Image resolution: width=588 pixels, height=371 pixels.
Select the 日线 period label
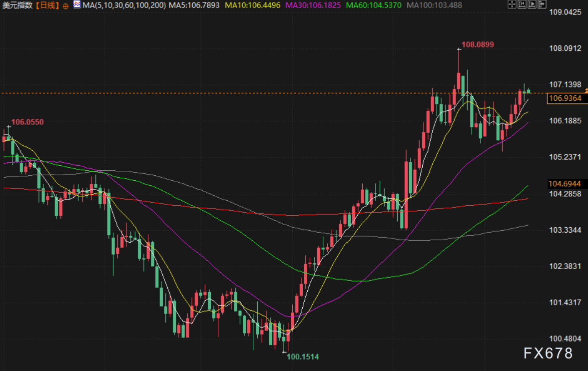click(47, 5)
